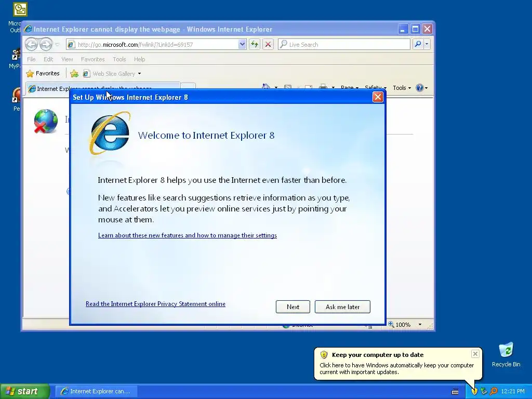Screen dimensions: 532x399
Task: Click the zoom magnifier 100% button
Action: pyautogui.click(x=400, y=324)
